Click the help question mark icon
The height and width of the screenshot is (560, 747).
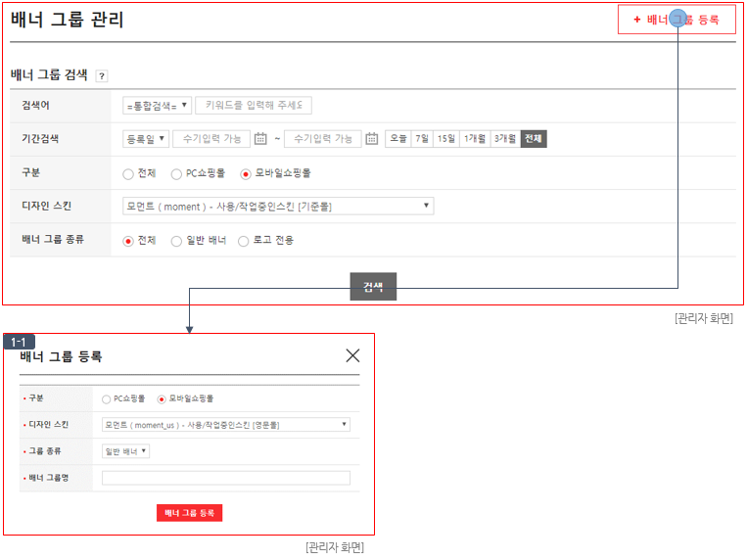tap(102, 76)
